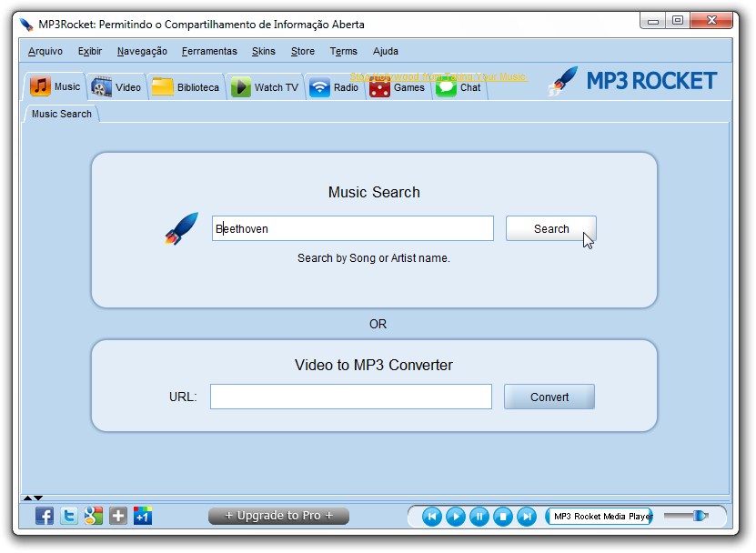Switch to the Video tab
756x553 pixels.
(x=116, y=87)
